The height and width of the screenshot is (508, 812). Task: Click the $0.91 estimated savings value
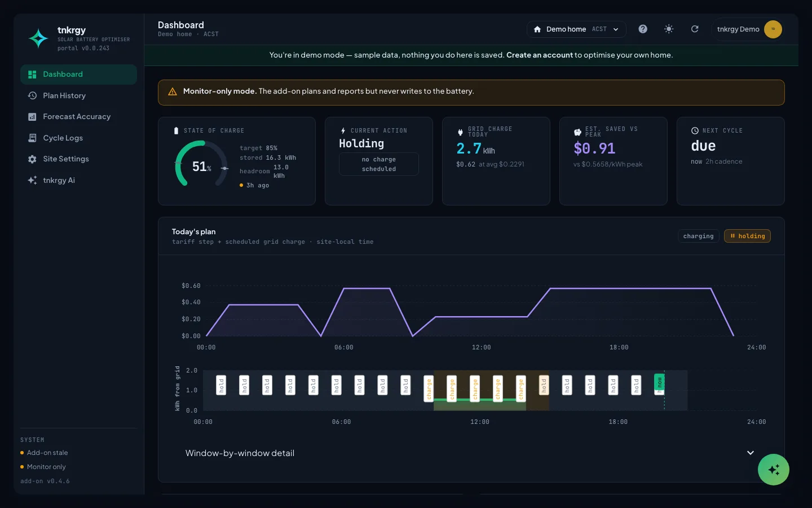[x=594, y=149]
